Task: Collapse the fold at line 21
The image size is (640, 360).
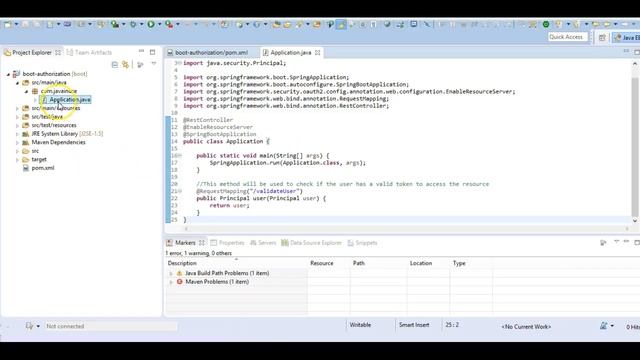Action: click(x=180, y=191)
